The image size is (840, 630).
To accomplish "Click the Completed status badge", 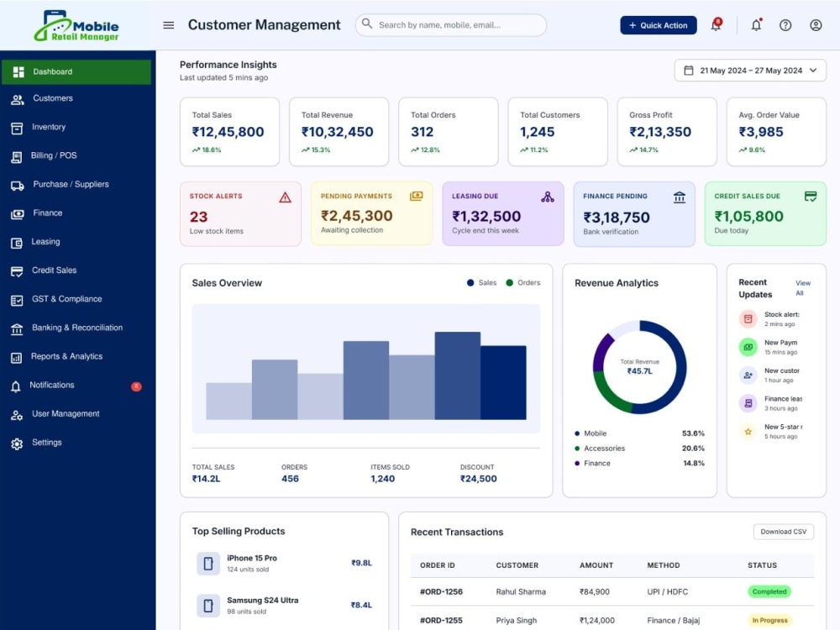I will 769,591.
